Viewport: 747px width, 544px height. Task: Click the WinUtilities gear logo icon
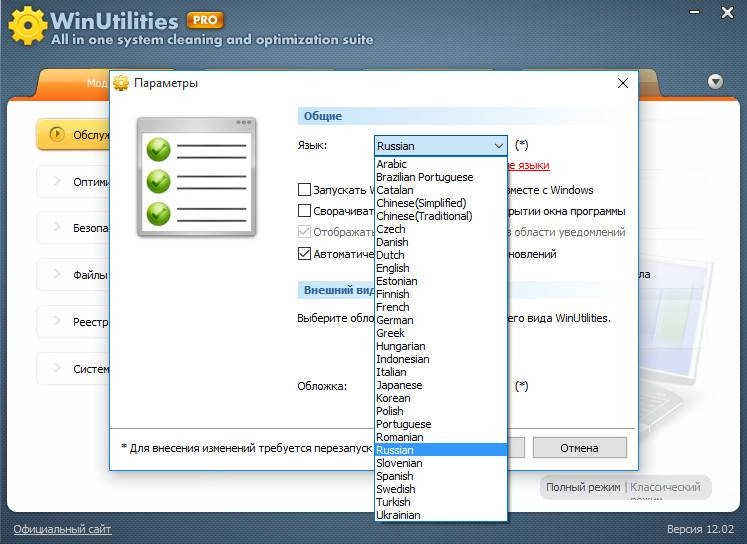click(x=28, y=25)
